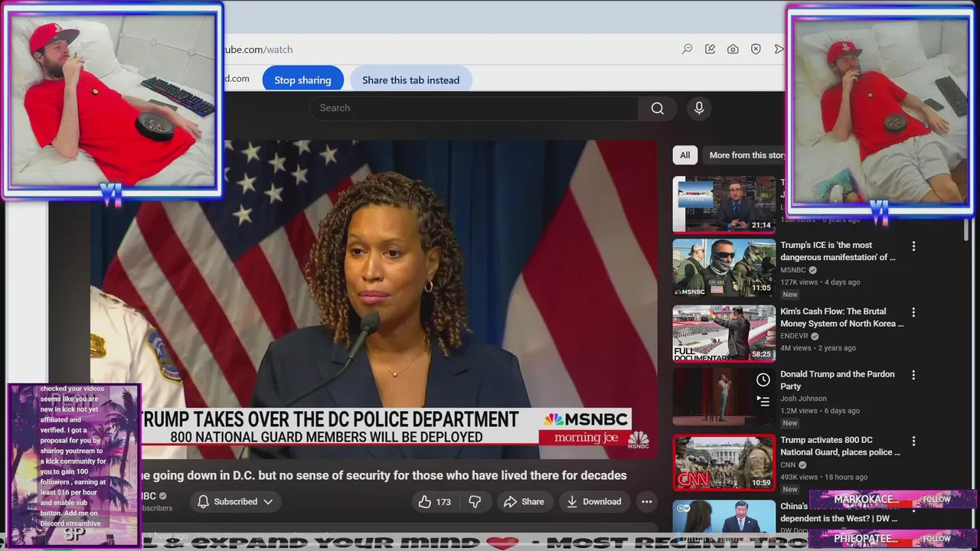Click the YouTube search magnifier button
Viewport: 980px width, 551px height.
[657, 108]
